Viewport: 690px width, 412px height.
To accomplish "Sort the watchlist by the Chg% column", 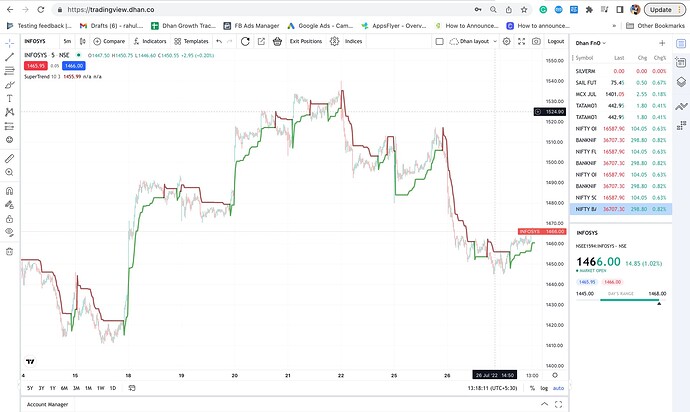I will point(660,58).
